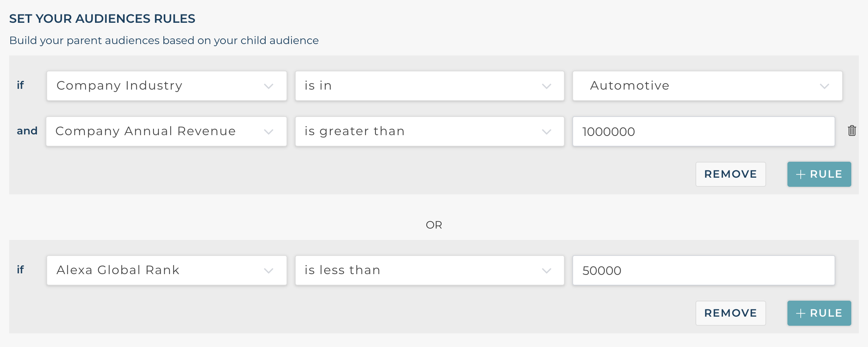Expand the 'is greater than' operator dropdown
The height and width of the screenshot is (347, 868).
pos(429,131)
